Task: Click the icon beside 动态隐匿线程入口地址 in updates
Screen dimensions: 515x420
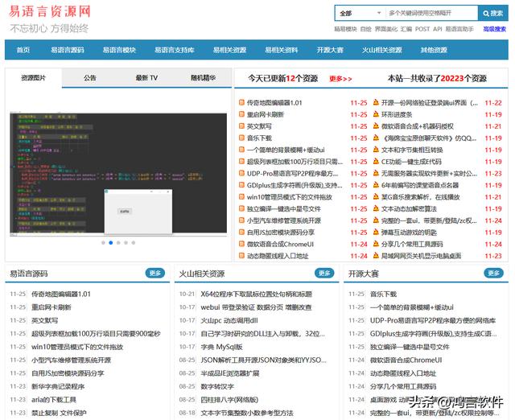Action: [241, 256]
